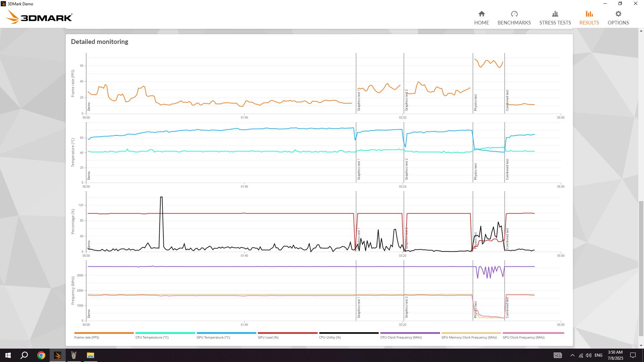Open Stress Tests via the bar chart icon
The height and width of the screenshot is (362, 644).
tap(555, 14)
